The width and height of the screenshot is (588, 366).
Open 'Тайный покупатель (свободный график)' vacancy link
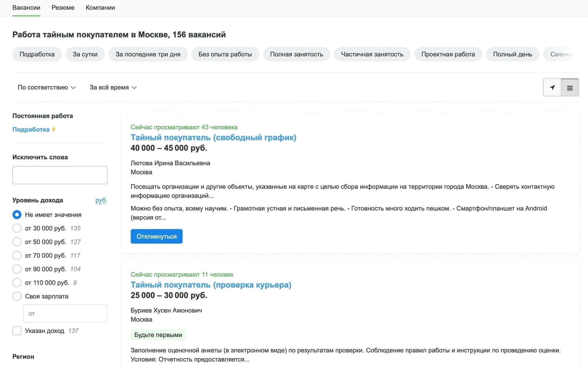click(x=213, y=138)
